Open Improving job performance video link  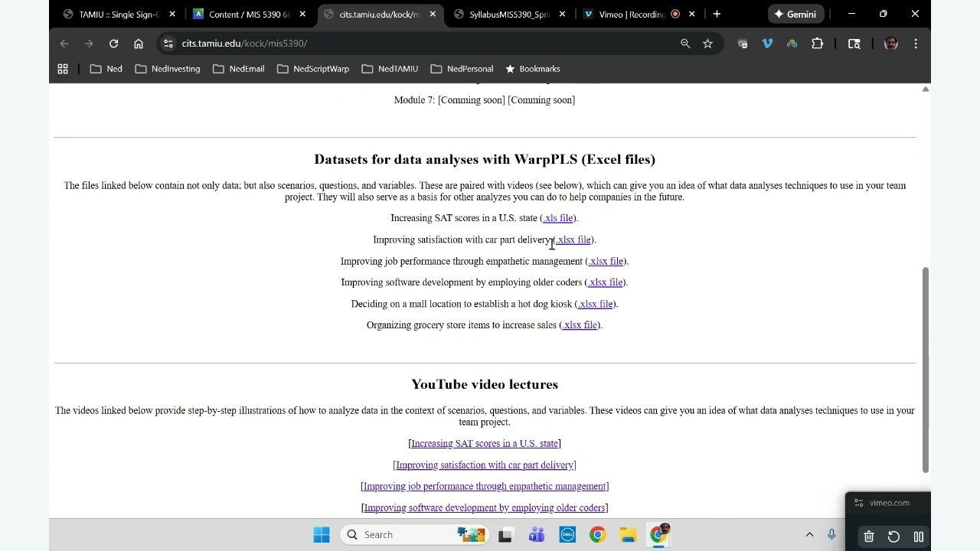point(485,487)
